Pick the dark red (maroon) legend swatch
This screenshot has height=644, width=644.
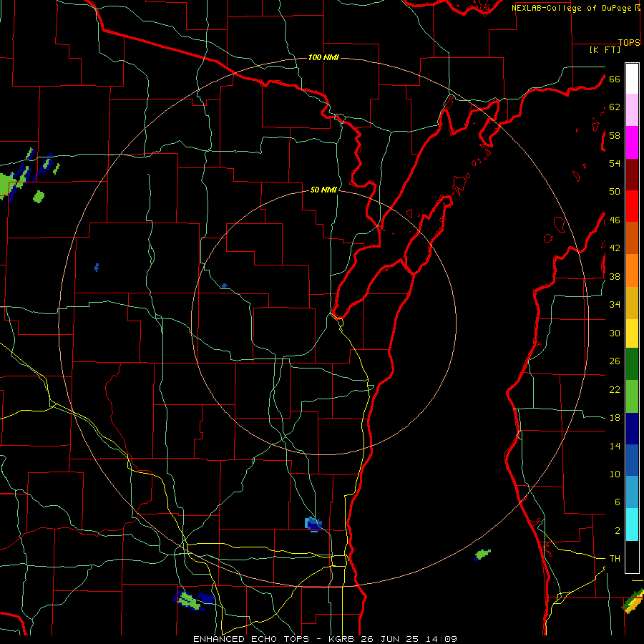632,174
